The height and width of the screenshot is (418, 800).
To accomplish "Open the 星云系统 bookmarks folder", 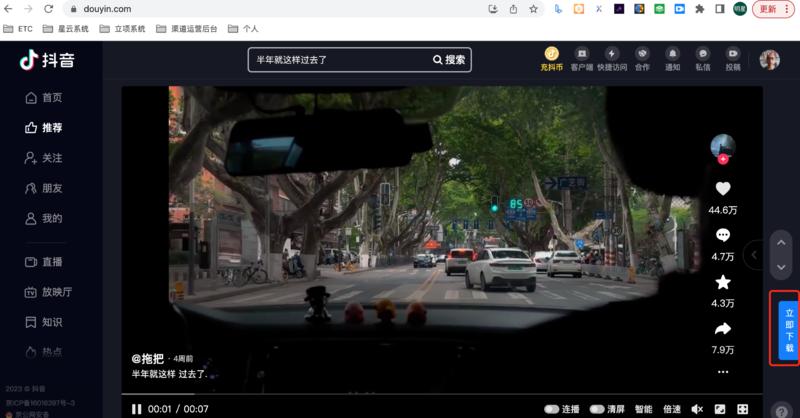I will 65,29.
